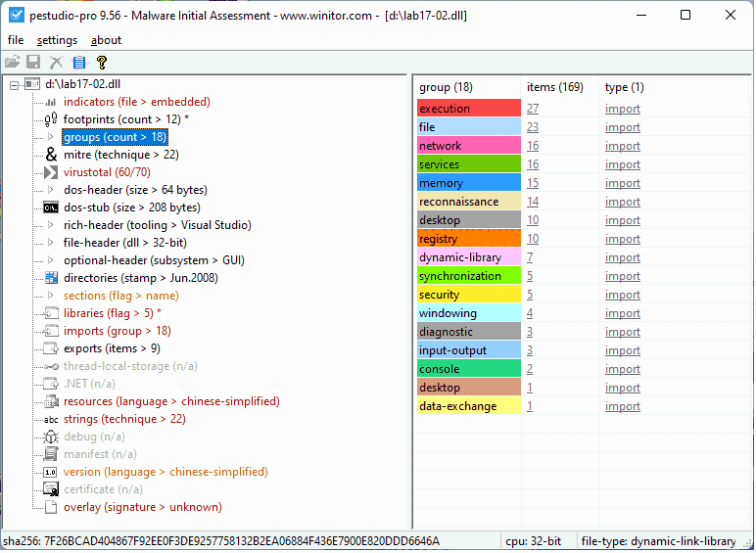The height and width of the screenshot is (553, 756).
Task: Open the settings menu
Action: (x=57, y=40)
